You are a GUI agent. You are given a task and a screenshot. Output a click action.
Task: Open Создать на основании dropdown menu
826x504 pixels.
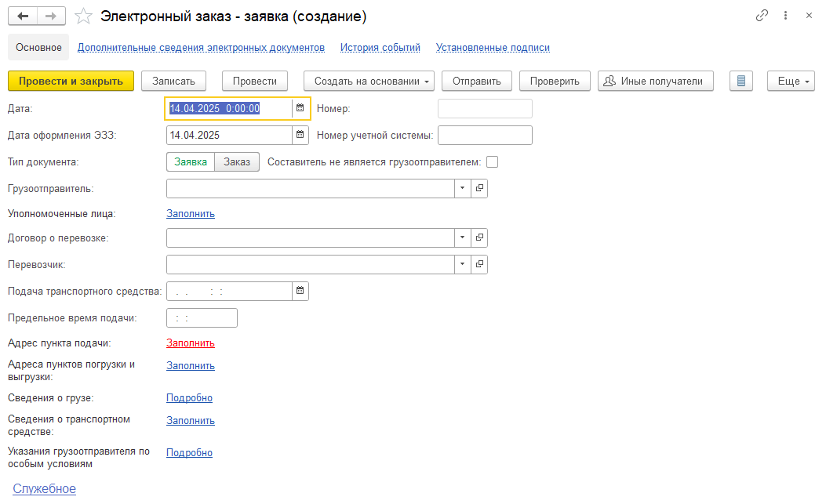[369, 81]
